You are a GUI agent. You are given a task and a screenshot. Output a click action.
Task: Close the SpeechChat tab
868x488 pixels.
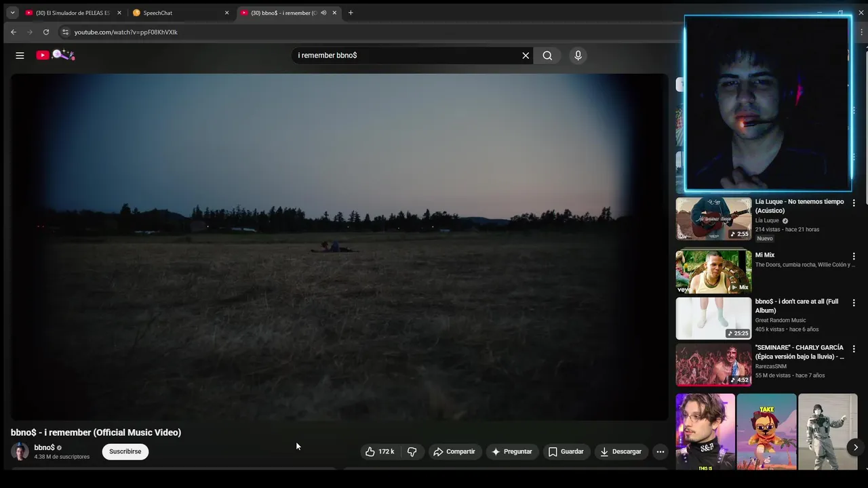tap(226, 13)
